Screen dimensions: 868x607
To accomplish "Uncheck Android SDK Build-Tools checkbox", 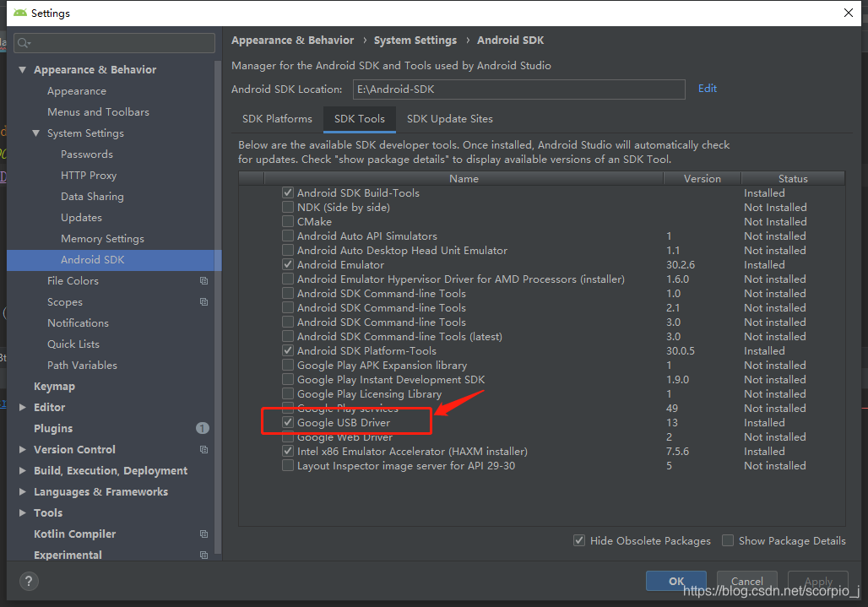I will pyautogui.click(x=288, y=192).
